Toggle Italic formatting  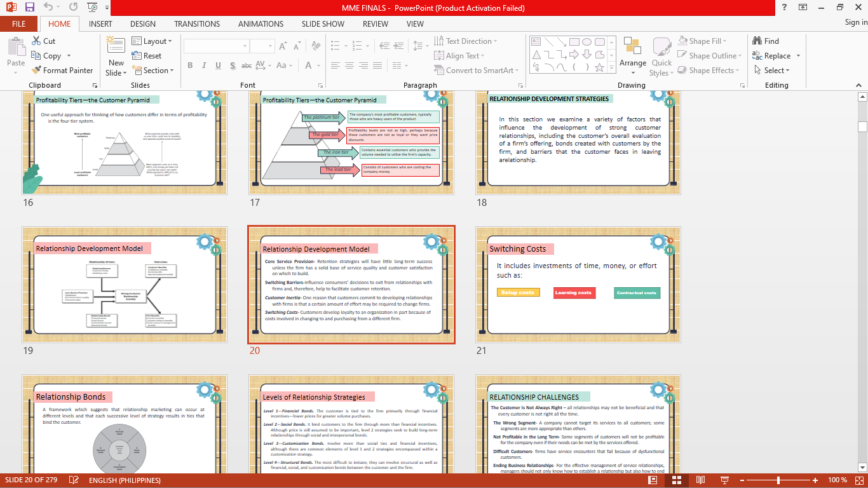204,65
